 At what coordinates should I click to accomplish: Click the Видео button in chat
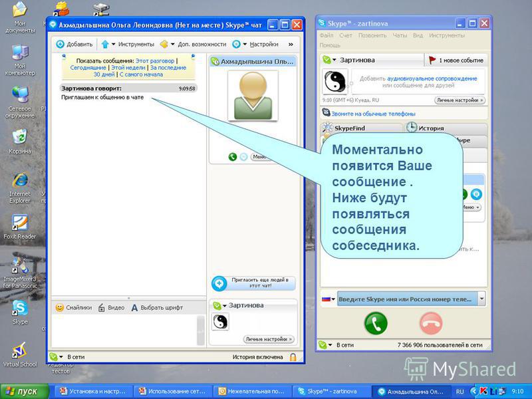111,308
